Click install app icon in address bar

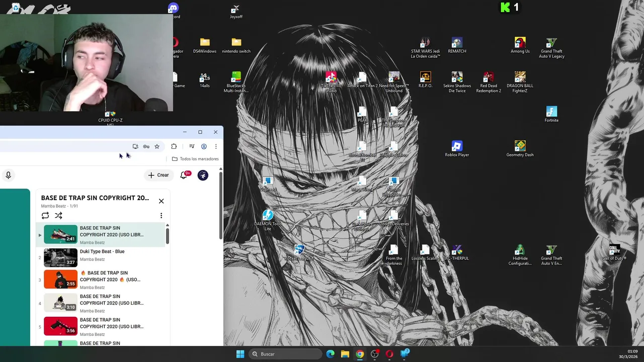[135, 146]
